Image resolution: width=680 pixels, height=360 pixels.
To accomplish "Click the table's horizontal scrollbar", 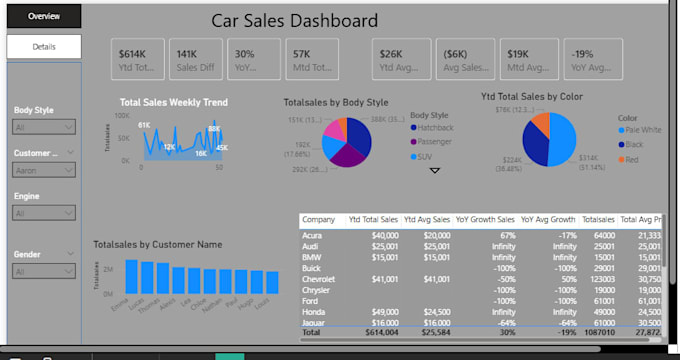I will [474, 340].
